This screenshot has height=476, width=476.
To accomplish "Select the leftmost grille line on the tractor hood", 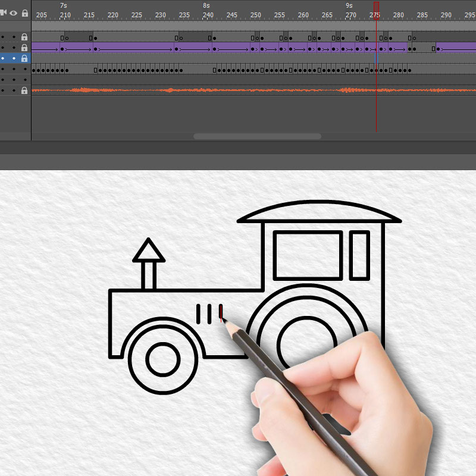I will [198, 314].
